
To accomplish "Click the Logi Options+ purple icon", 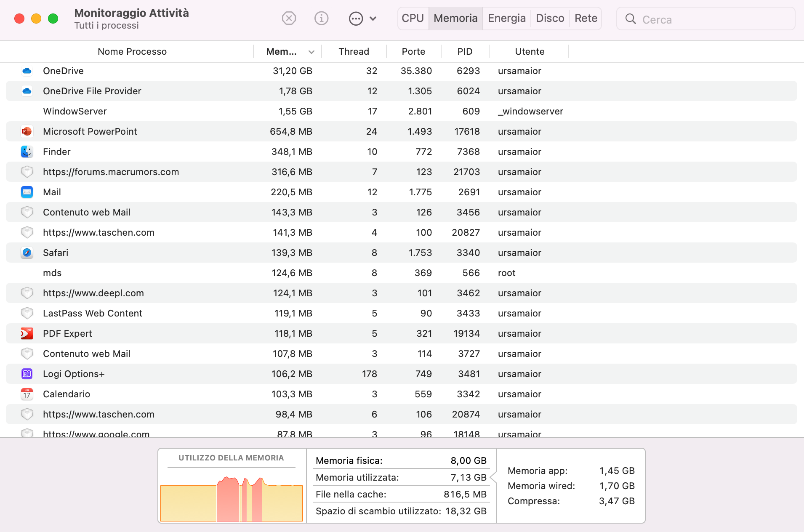I will tap(27, 374).
